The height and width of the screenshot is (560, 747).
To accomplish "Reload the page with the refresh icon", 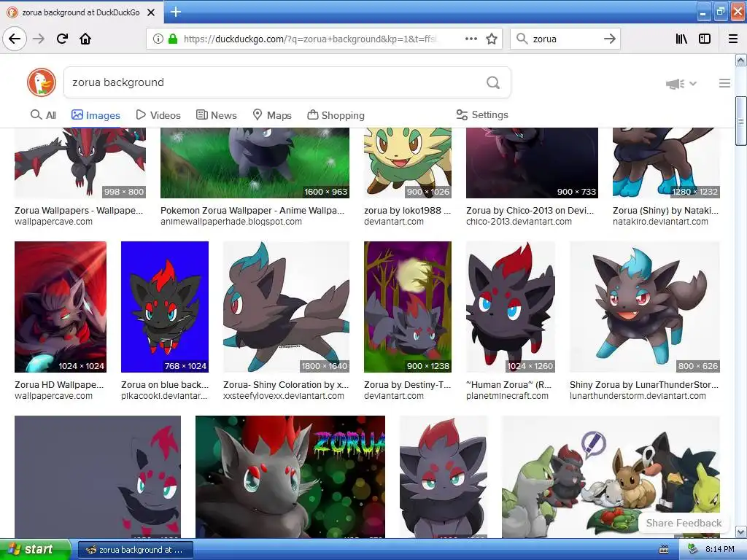I will pyautogui.click(x=62, y=39).
